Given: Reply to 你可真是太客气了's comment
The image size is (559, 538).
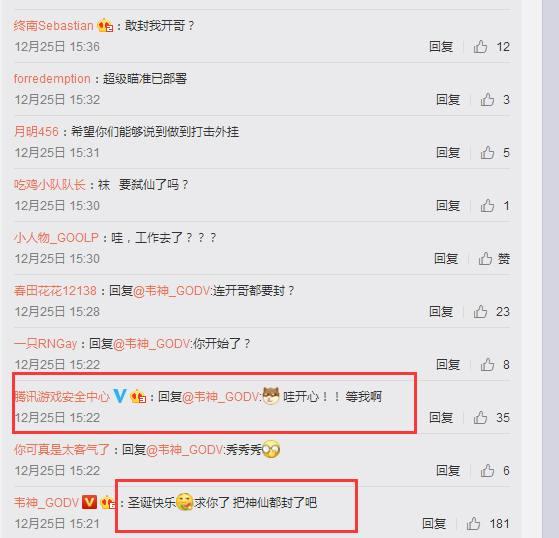Looking at the screenshot, I should point(448,471).
